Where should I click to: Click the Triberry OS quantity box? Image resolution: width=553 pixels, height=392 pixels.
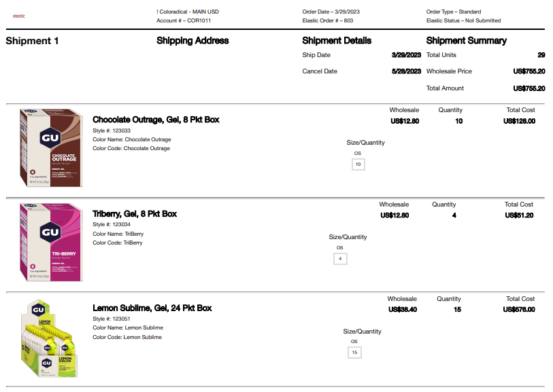pyautogui.click(x=341, y=259)
